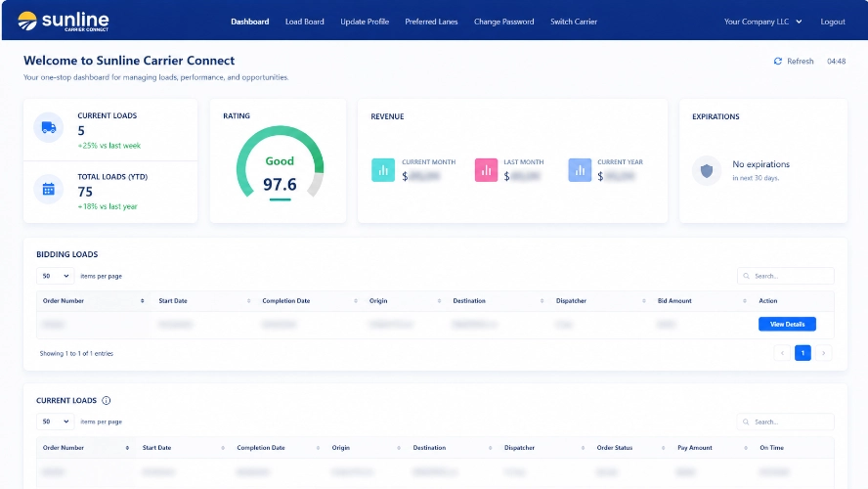Click the 'No expirations' text

pyautogui.click(x=760, y=164)
